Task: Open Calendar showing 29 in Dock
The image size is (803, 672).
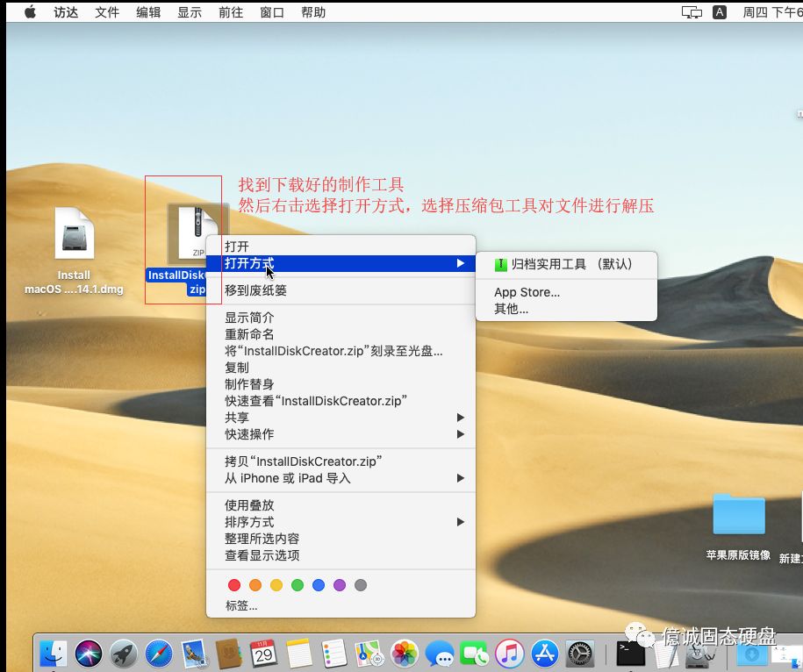Action: tap(263, 653)
